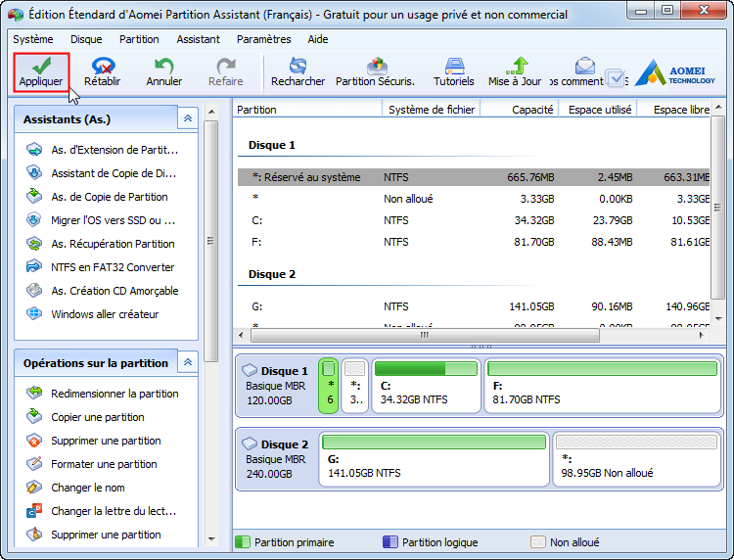Launch As. Création CD Amorçable

coord(103,291)
